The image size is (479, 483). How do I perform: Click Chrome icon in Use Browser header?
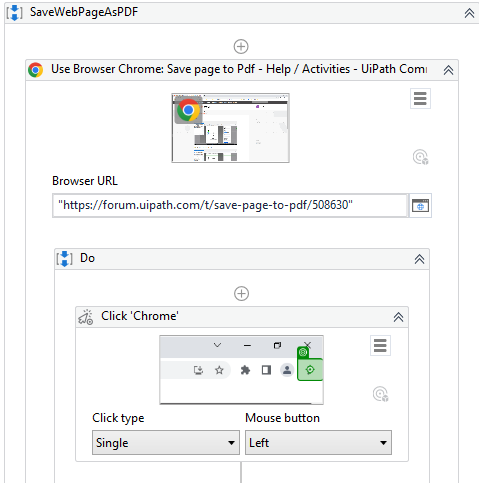pyautogui.click(x=36, y=70)
